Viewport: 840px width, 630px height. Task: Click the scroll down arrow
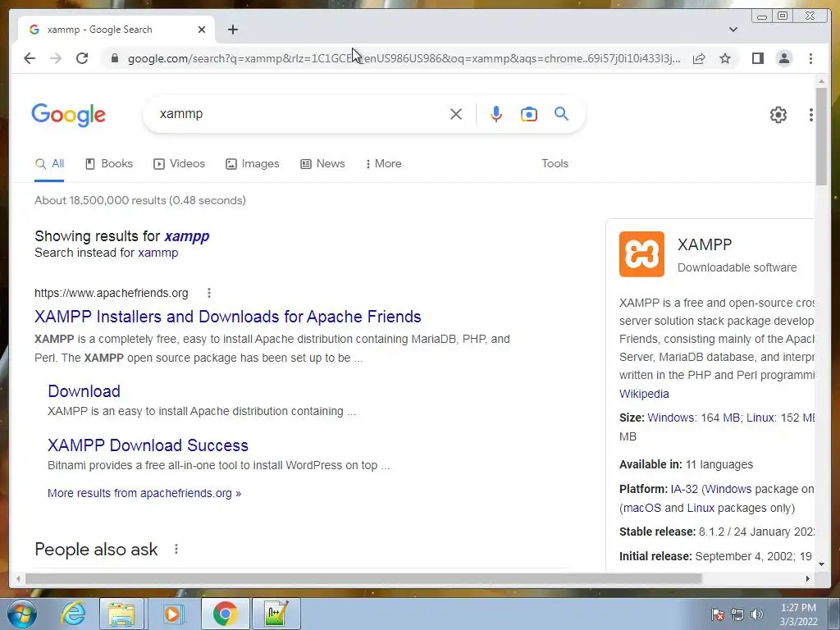pos(821,564)
